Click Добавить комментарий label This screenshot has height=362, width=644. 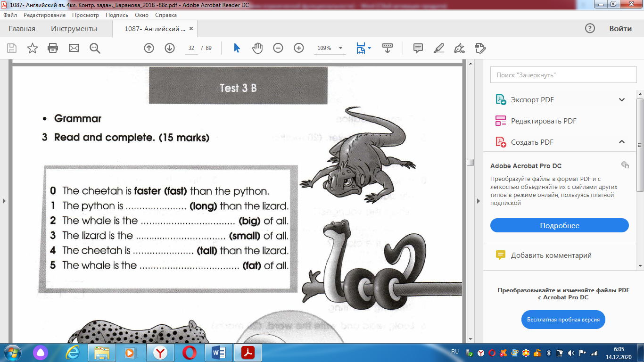551,255
